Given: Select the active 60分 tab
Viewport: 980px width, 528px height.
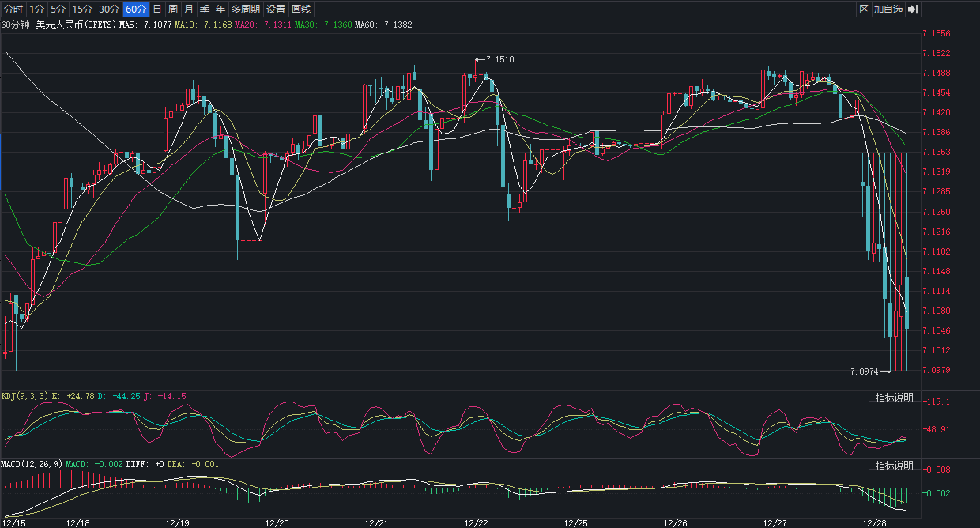Looking at the screenshot, I should coord(136,9).
